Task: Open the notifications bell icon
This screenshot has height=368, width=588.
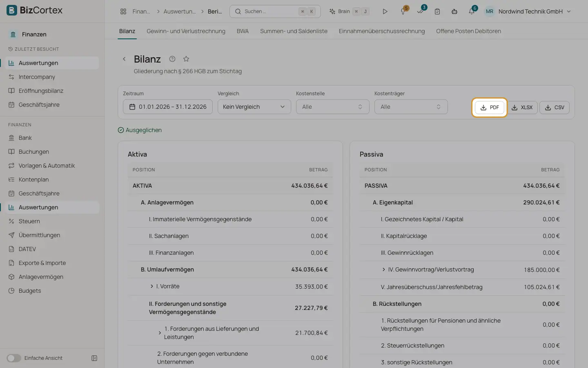Action: coord(472,11)
